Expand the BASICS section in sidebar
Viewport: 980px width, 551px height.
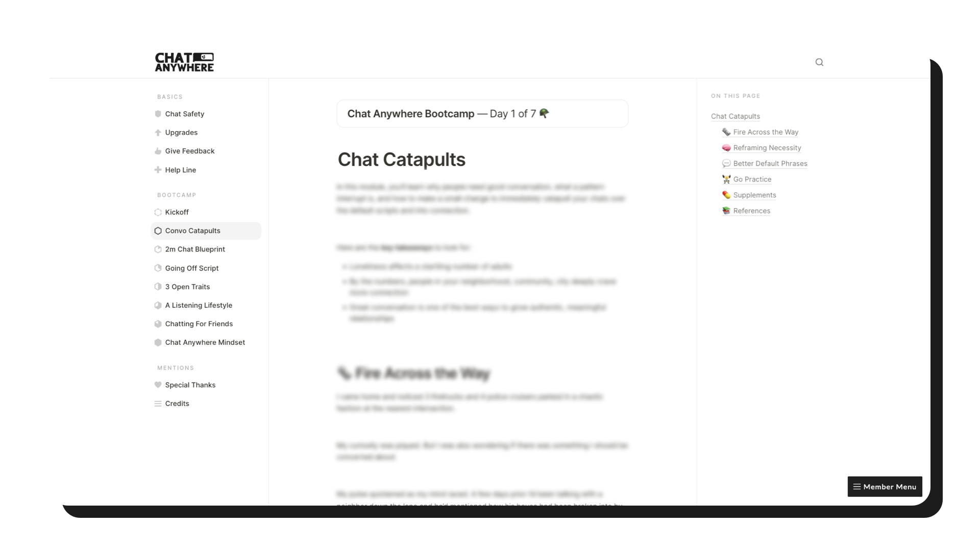[170, 96]
